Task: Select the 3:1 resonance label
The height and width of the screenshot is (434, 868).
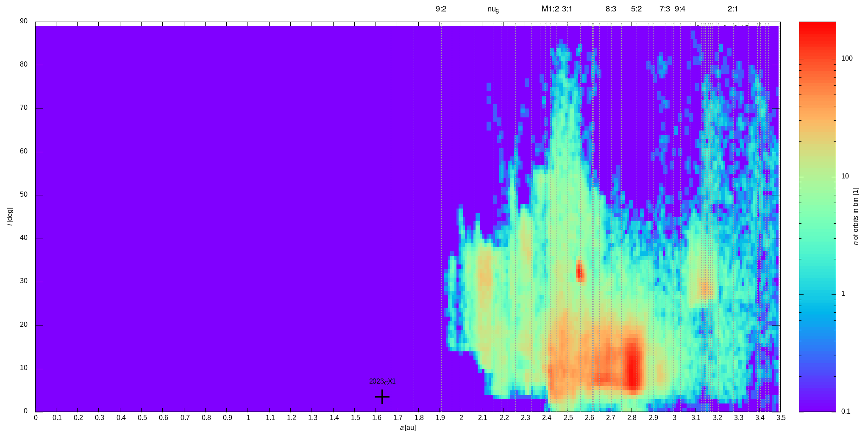Action: click(567, 9)
